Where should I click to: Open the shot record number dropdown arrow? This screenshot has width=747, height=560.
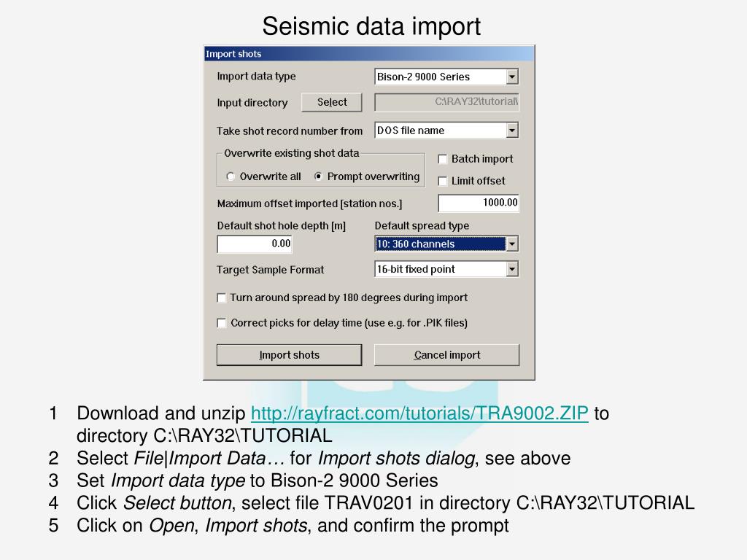pos(512,131)
